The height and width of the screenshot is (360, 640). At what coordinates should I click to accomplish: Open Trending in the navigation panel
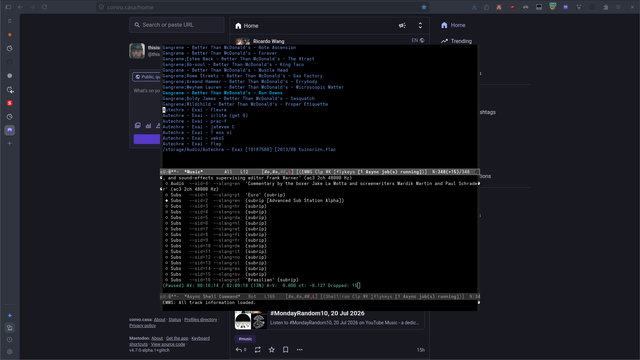pyautogui.click(x=456, y=41)
